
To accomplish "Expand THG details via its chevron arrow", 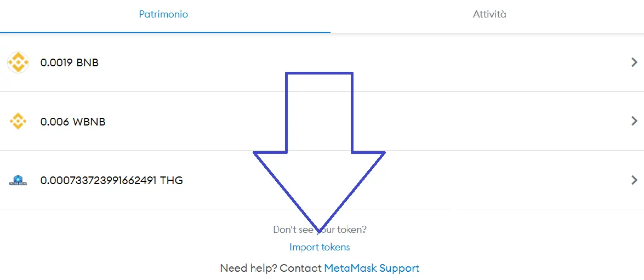I will tap(634, 180).
